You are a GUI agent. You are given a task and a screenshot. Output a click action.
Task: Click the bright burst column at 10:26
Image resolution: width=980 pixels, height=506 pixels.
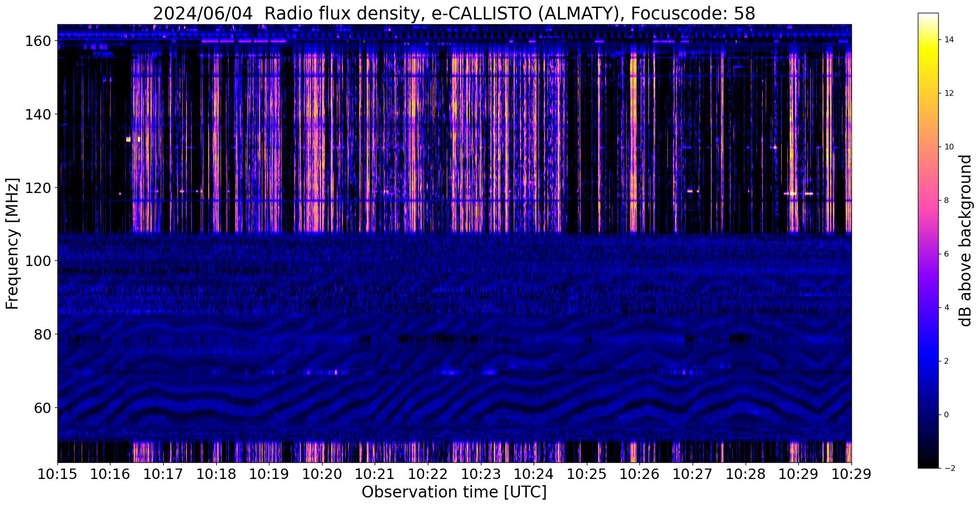633,142
